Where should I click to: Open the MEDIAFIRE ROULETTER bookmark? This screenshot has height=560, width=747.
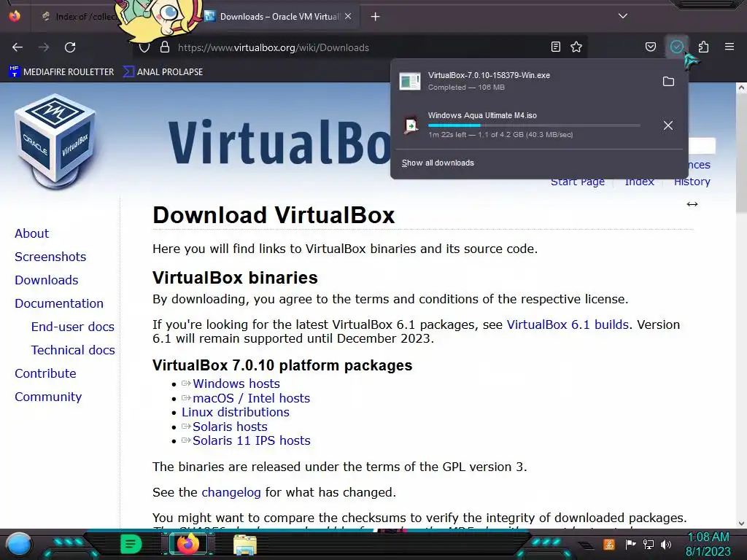pyautogui.click(x=61, y=72)
